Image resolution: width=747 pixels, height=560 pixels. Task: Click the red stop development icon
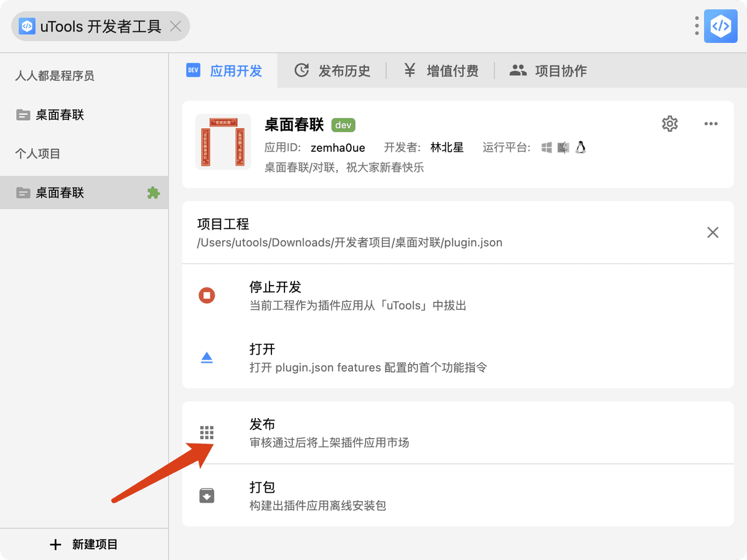[x=207, y=296]
